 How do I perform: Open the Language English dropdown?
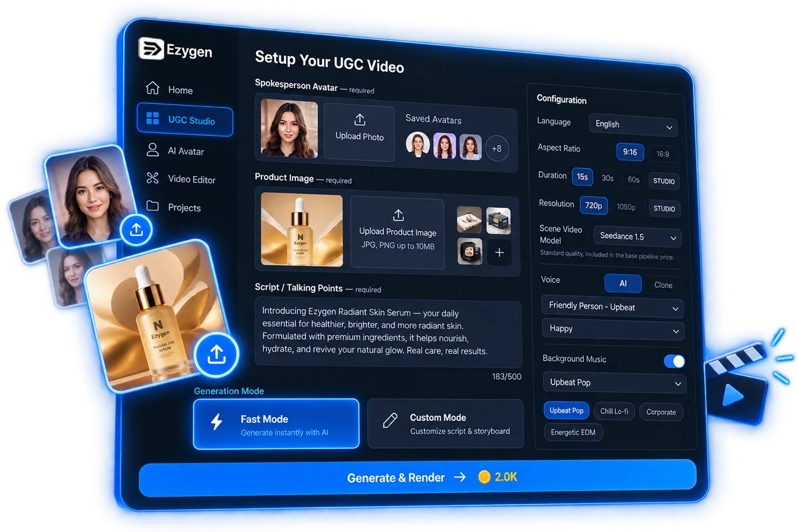coord(632,124)
